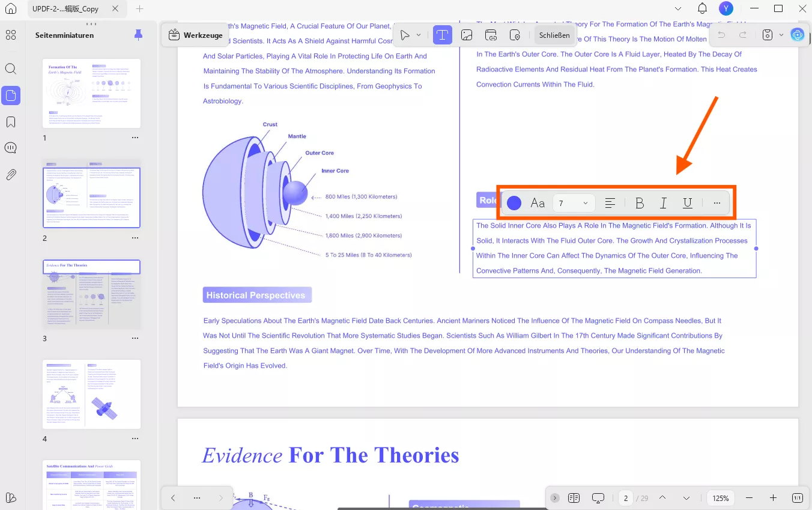Select the cursor selection tool
The width and height of the screenshot is (812, 510).
(x=405, y=35)
